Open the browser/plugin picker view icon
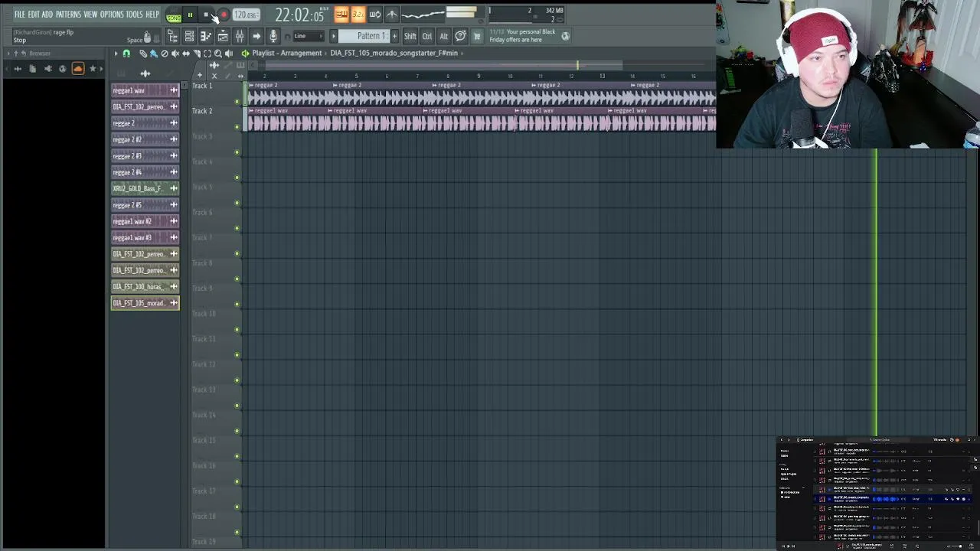980x551 pixels. 173,36
